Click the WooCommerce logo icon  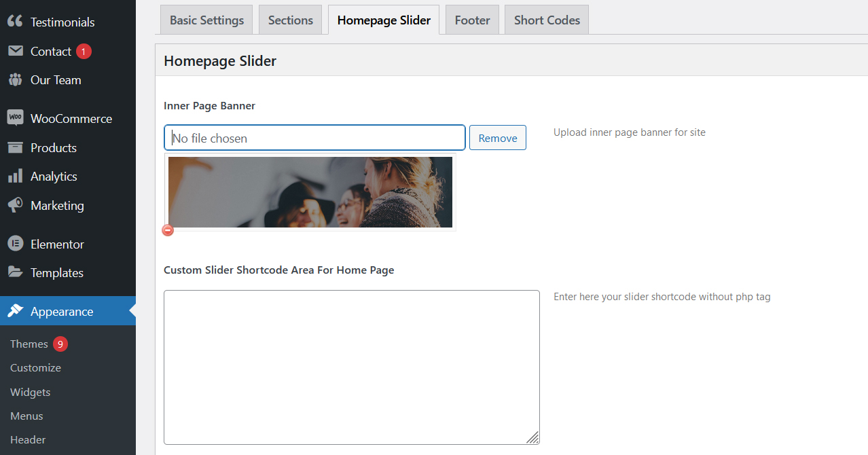pos(15,117)
